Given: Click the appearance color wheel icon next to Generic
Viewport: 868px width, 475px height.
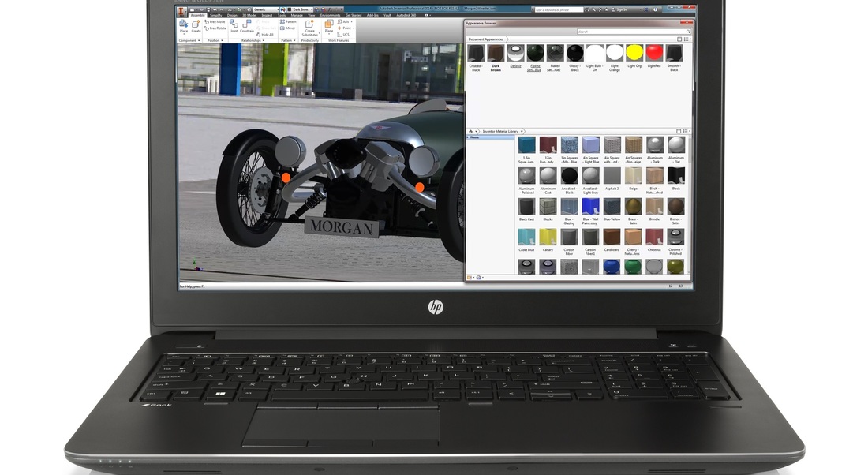Looking at the screenshot, I should coord(283,10).
